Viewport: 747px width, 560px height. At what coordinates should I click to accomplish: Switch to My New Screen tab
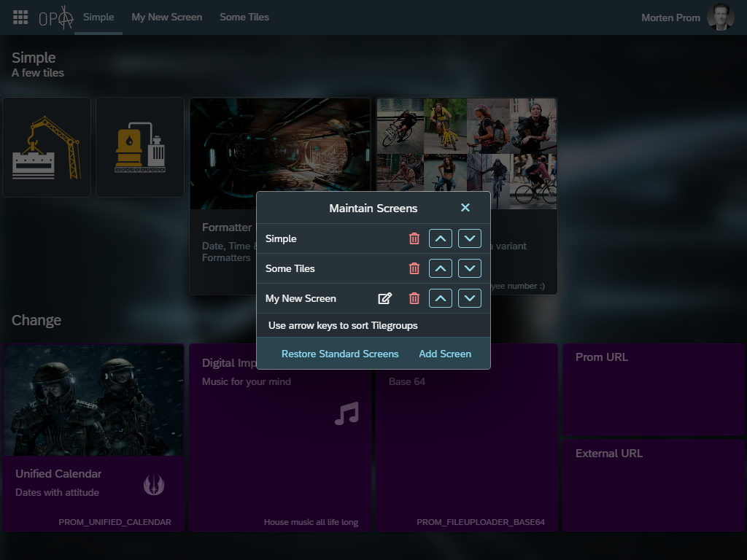tap(166, 17)
